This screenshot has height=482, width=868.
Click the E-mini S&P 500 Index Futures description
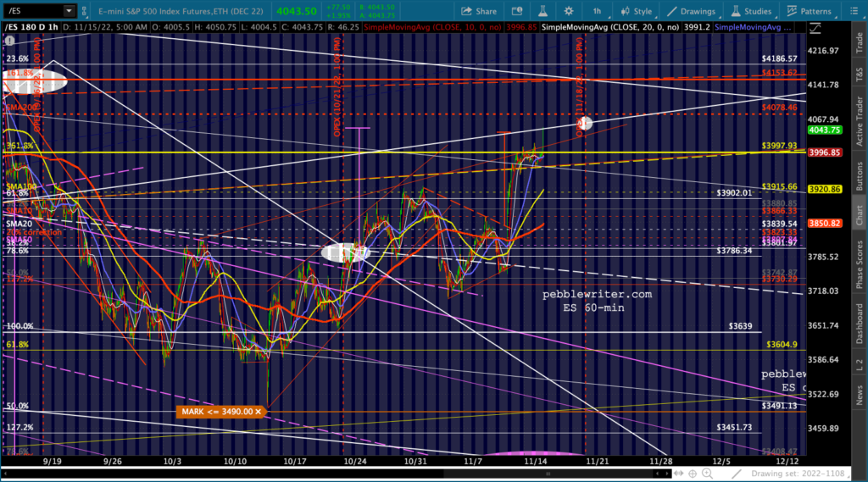[x=181, y=11]
